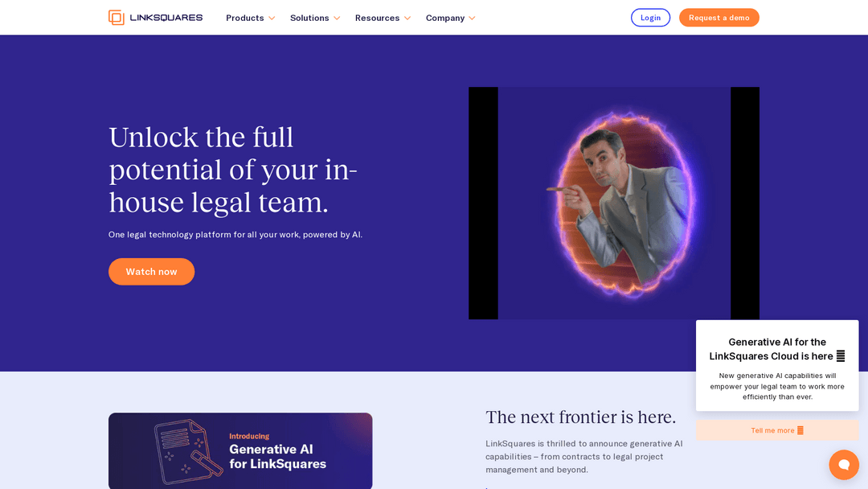The image size is (868, 489).
Task: Play the hero video of man in portal
Action: coord(614,203)
